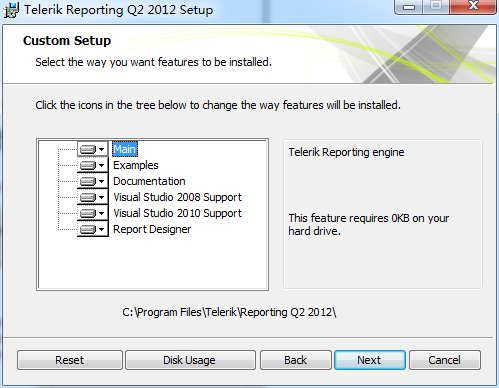Close the setup window

[473, 6]
